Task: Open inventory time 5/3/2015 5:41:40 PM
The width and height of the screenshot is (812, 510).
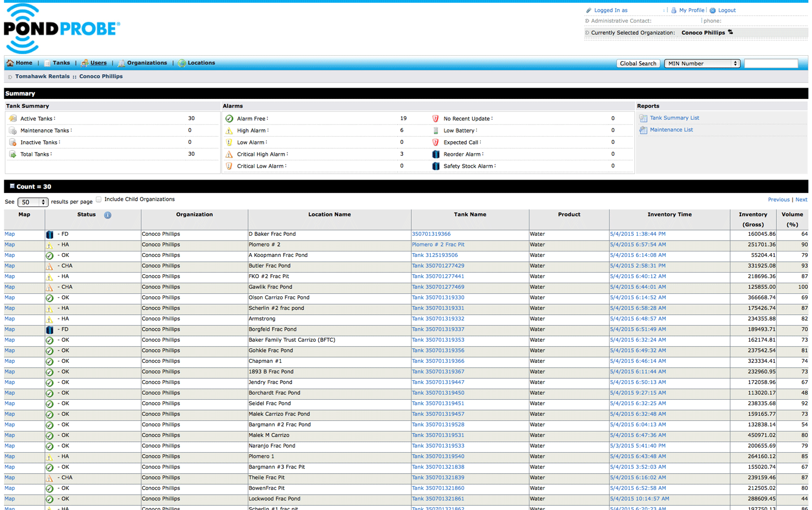Action: pos(638,446)
